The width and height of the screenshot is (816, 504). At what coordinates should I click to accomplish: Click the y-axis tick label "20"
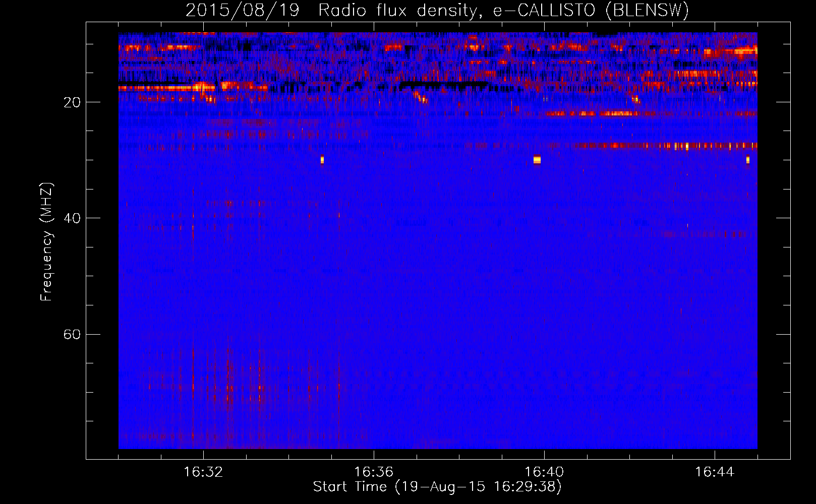[72, 102]
